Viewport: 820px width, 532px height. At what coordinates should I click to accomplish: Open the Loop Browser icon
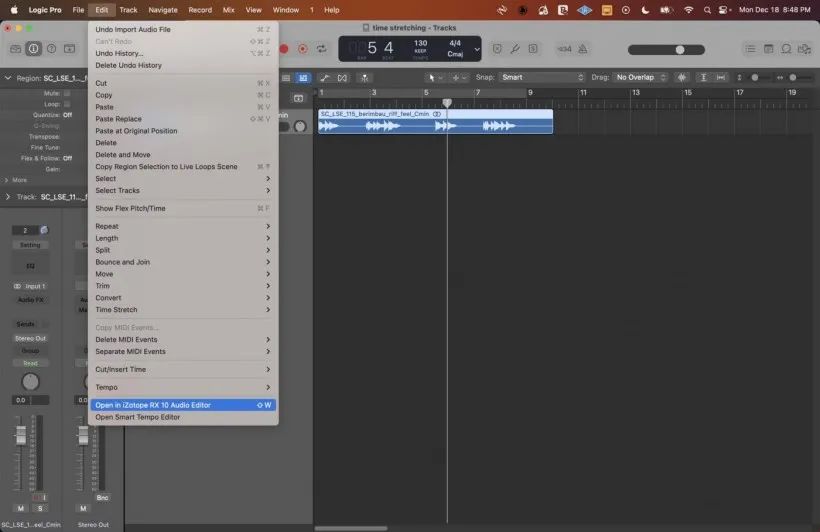coord(786,49)
